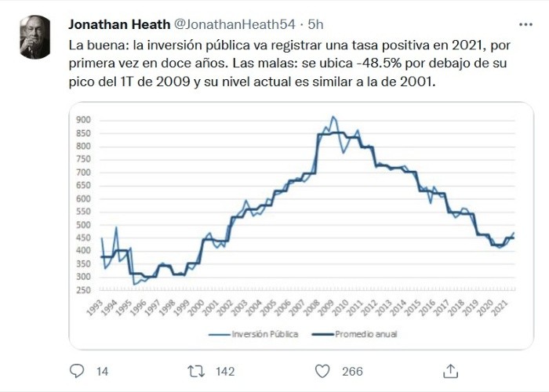Click the like count 266
549x392 pixels.
tap(352, 372)
